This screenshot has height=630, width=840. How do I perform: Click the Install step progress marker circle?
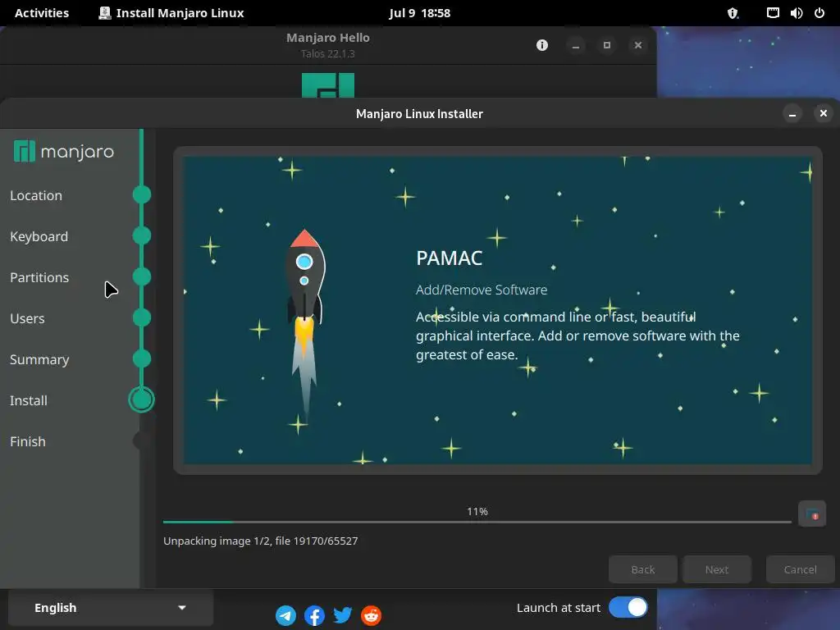(141, 399)
